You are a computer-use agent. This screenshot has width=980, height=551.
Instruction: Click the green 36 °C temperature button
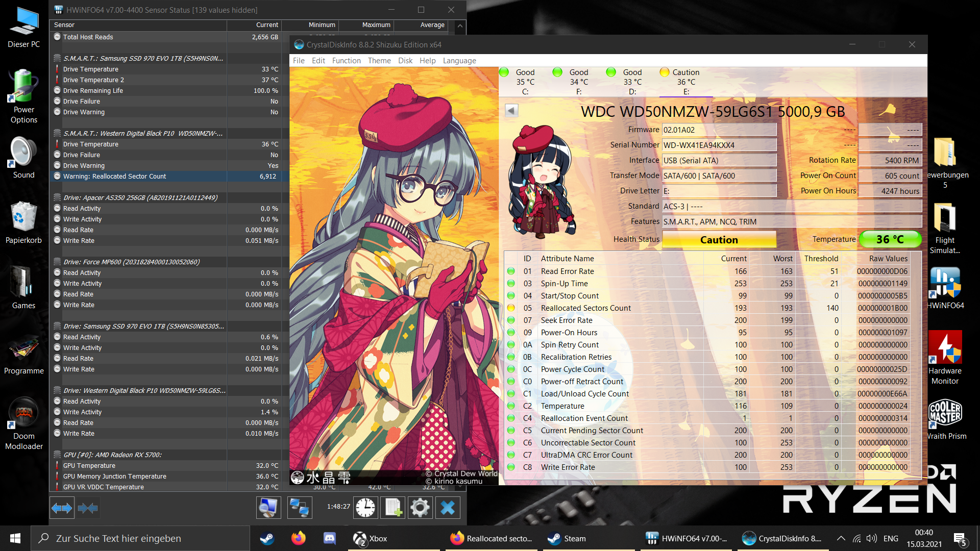click(x=890, y=239)
